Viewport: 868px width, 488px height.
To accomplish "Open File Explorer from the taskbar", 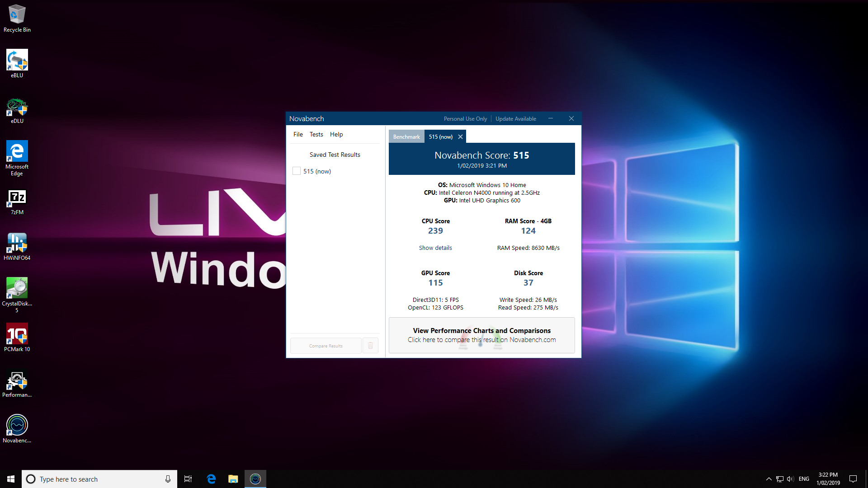I will [233, 479].
